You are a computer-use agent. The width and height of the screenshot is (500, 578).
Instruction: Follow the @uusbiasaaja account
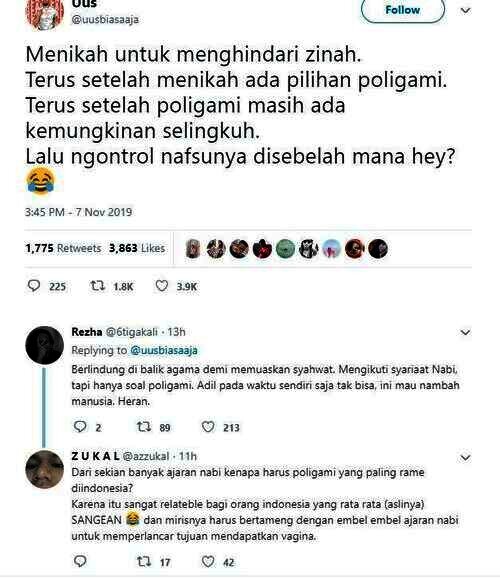(403, 10)
